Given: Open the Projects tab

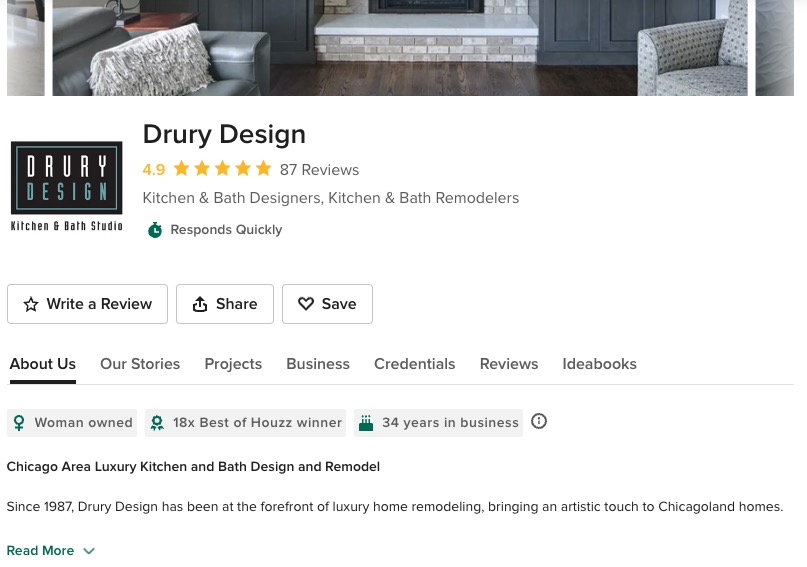Looking at the screenshot, I should pos(233,364).
